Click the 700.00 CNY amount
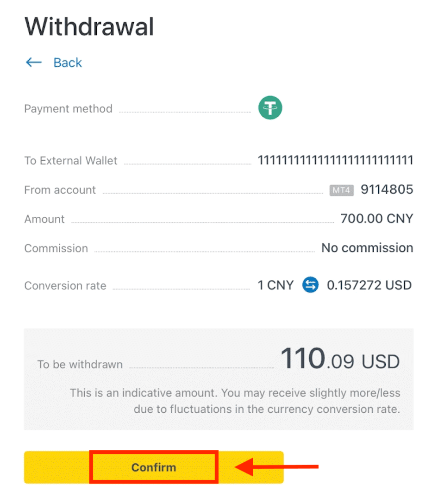This screenshot has height=504, width=438. tap(376, 219)
